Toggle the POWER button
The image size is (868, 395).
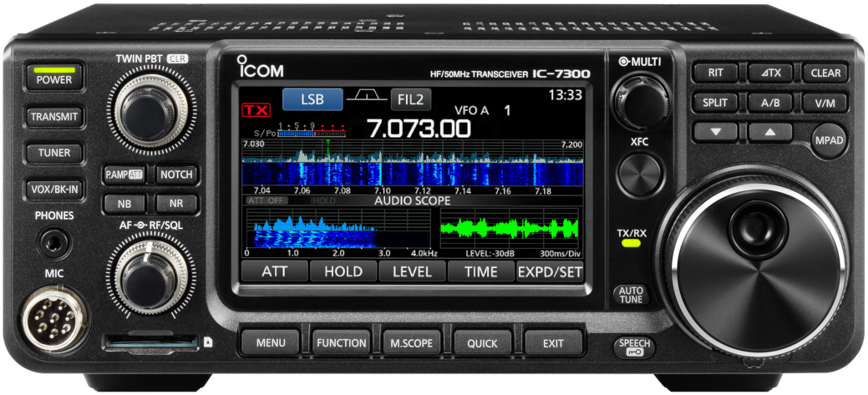pyautogui.click(x=54, y=77)
